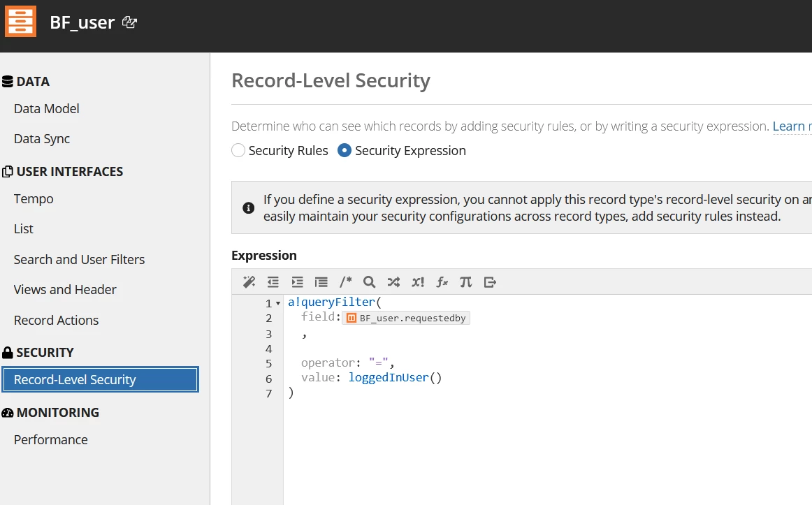Click the Record-Level Security page heading

pos(331,81)
